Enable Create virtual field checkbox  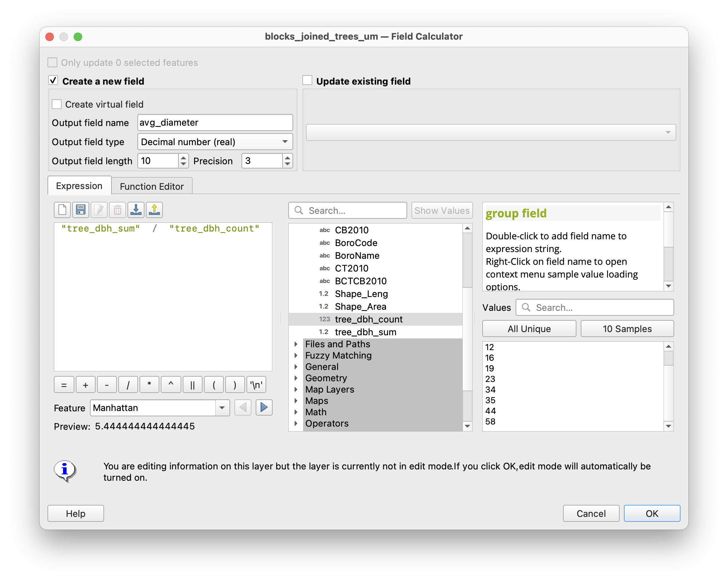[57, 104]
